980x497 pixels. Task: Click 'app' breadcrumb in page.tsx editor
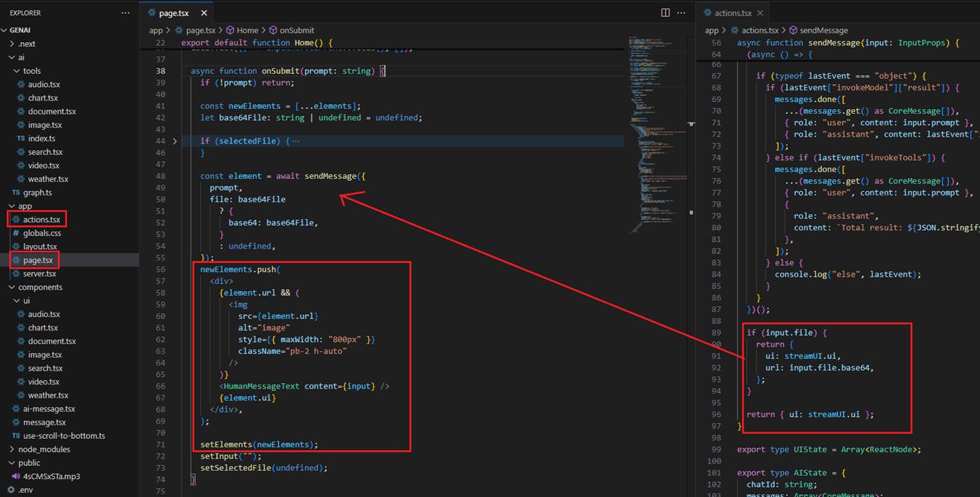[x=156, y=30]
